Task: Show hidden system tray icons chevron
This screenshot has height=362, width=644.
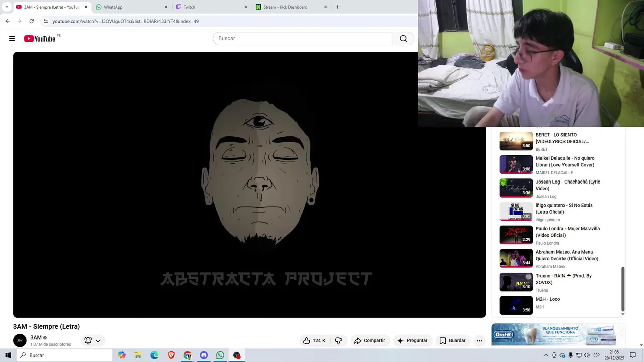Action: (546, 355)
